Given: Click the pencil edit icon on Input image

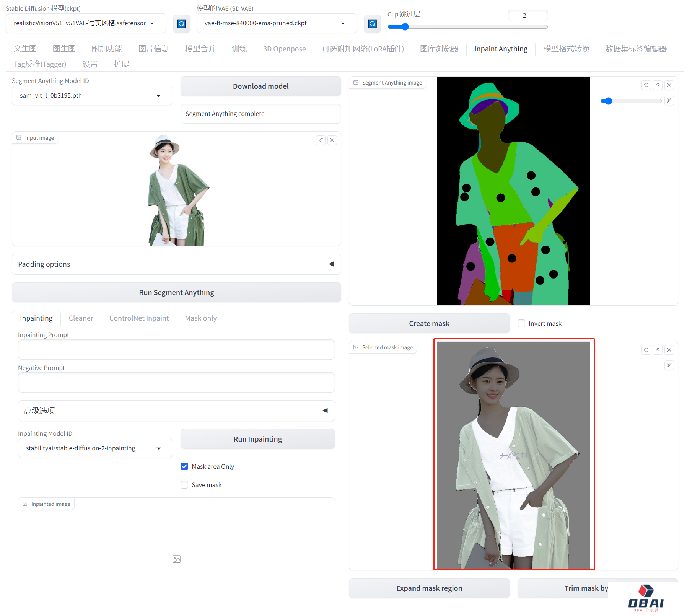Looking at the screenshot, I should [321, 140].
